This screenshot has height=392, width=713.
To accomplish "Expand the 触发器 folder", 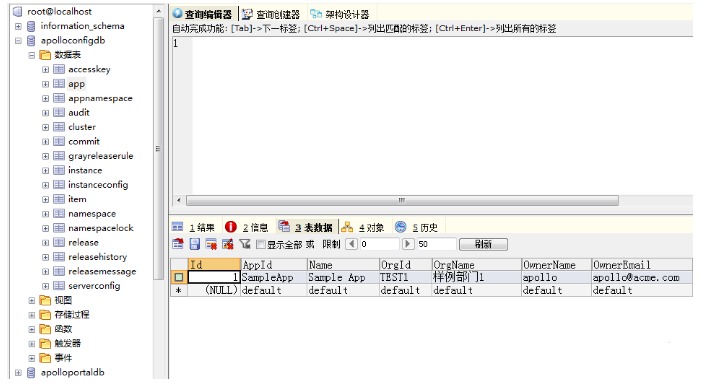I will [32, 344].
